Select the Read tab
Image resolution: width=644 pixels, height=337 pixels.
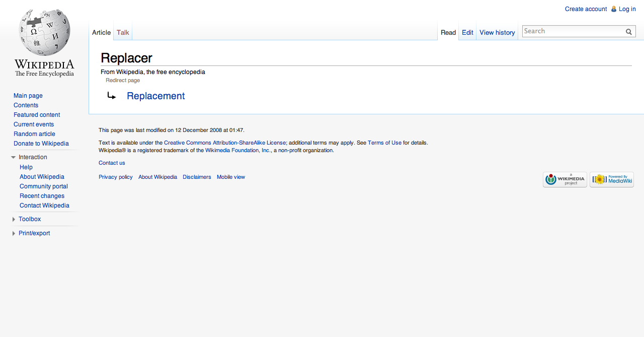click(x=448, y=32)
